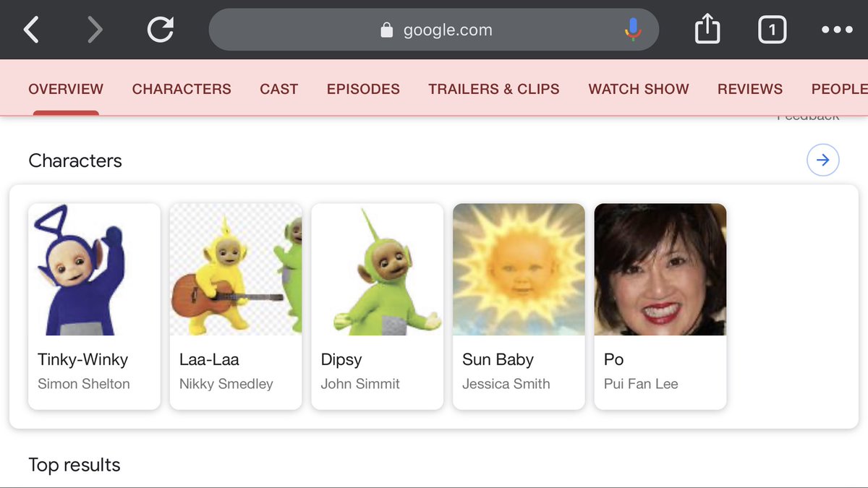Image resolution: width=868 pixels, height=488 pixels.
Task: Click the Pui Fan Lee actor name
Action: pyautogui.click(x=641, y=384)
